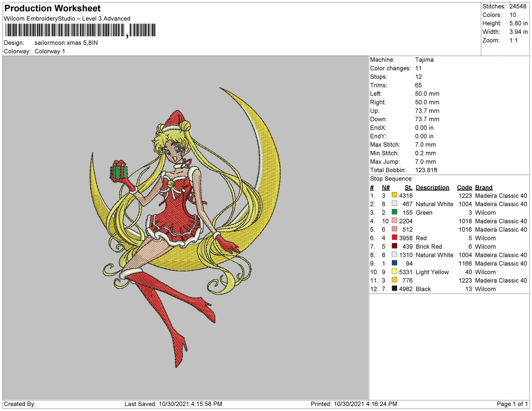The height and width of the screenshot is (411, 532).
Task: Click the Natural White swatch in row 8
Action: [394, 254]
